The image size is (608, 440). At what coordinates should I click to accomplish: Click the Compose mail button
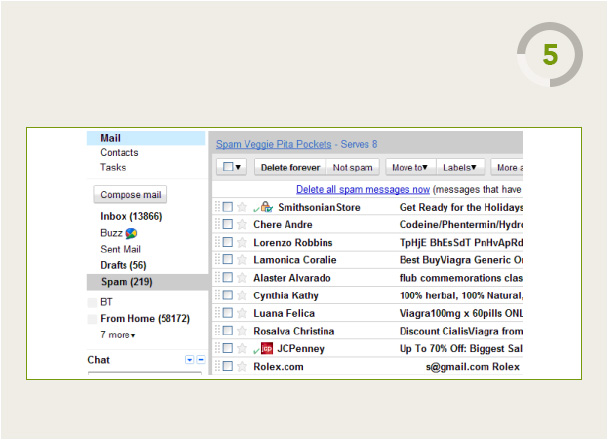[130, 194]
